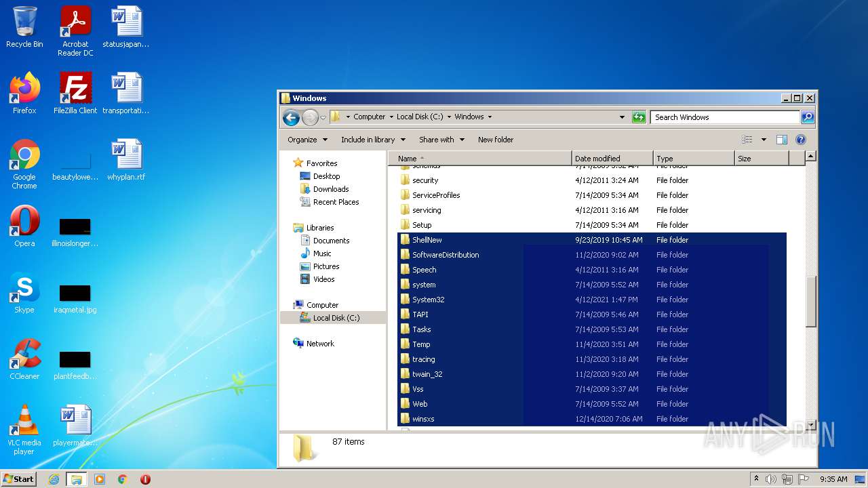868x488 pixels.
Task: Open the views options dropdown arrow
Action: 764,140
